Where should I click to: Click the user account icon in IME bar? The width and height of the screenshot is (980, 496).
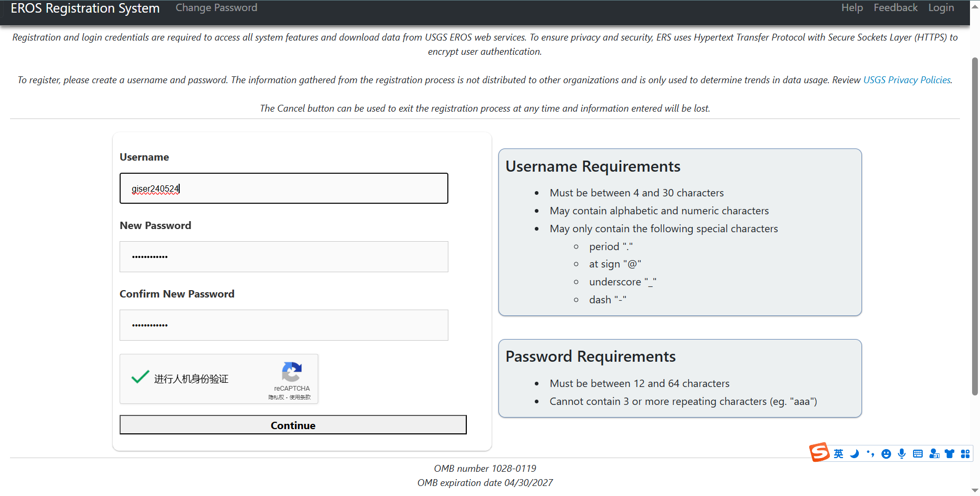(x=934, y=454)
